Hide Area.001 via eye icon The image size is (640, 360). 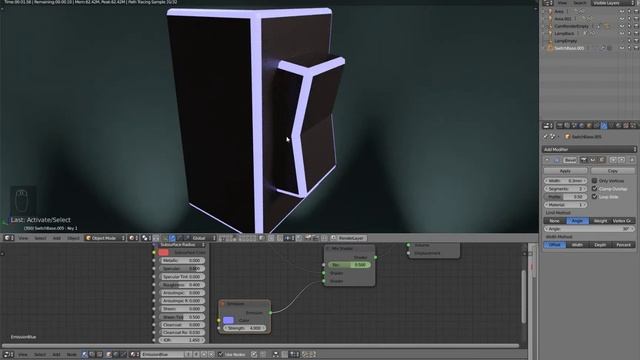coord(622,19)
